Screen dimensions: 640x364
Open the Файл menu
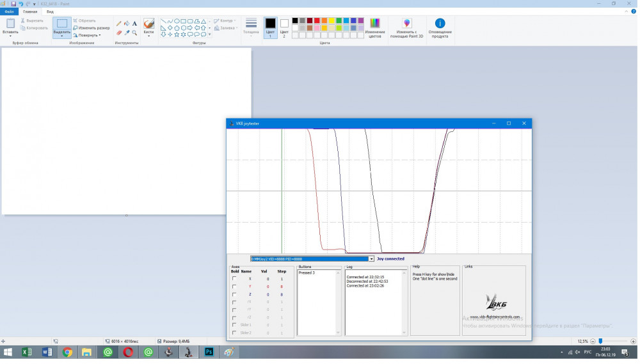coord(10,12)
